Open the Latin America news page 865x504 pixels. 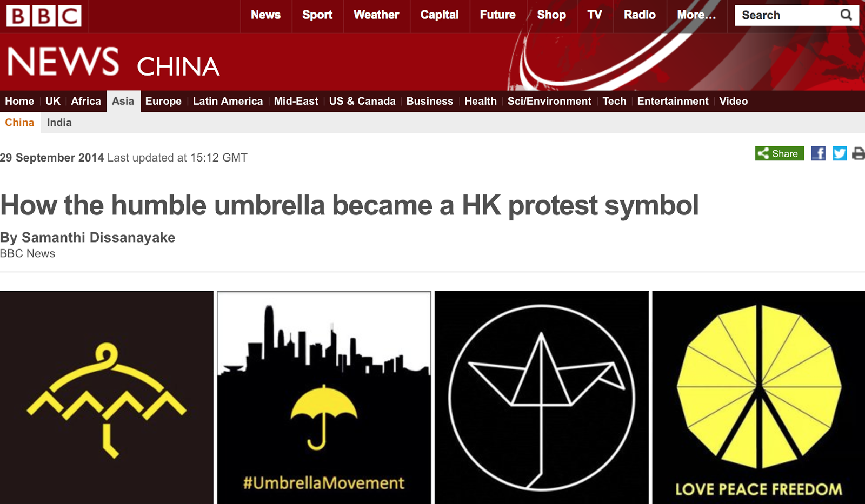tap(228, 101)
